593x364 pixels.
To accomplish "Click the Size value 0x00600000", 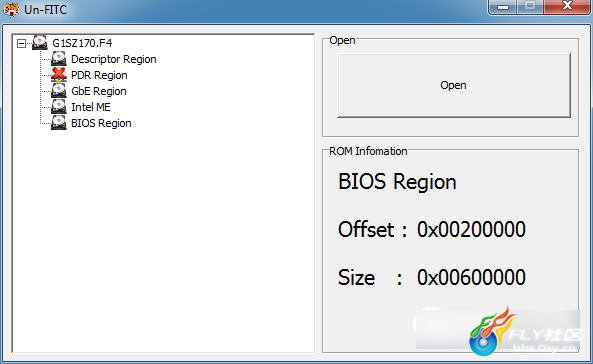I will tap(471, 277).
